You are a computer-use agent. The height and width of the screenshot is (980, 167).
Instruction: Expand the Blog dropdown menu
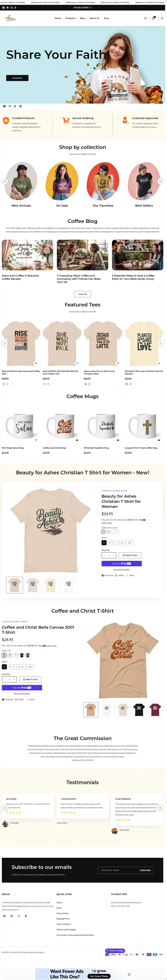click(x=83, y=18)
